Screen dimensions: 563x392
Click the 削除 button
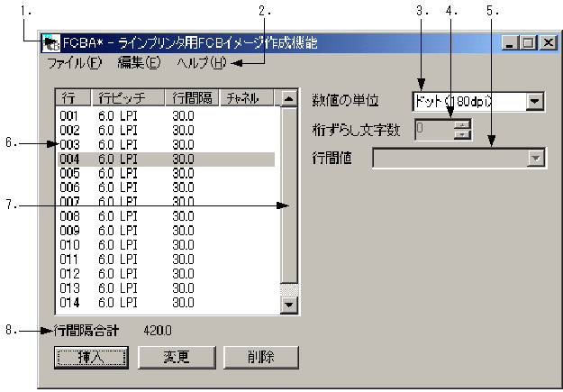pos(261,357)
